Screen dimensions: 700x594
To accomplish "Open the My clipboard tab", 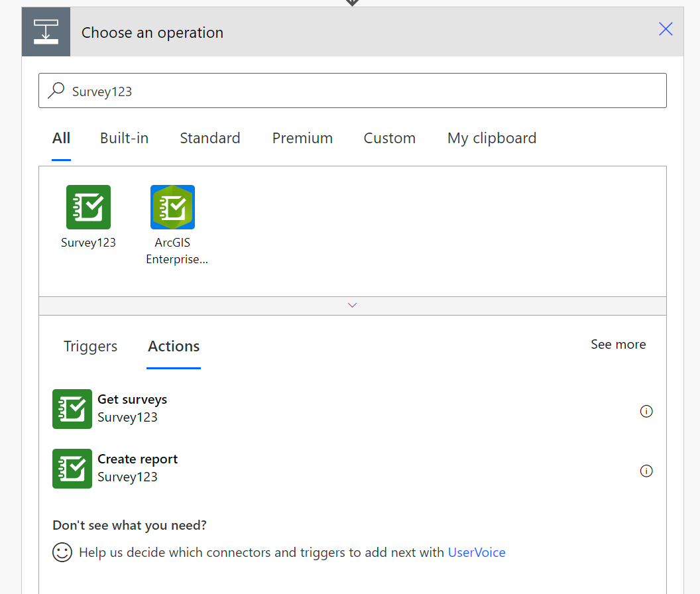I will 492,138.
